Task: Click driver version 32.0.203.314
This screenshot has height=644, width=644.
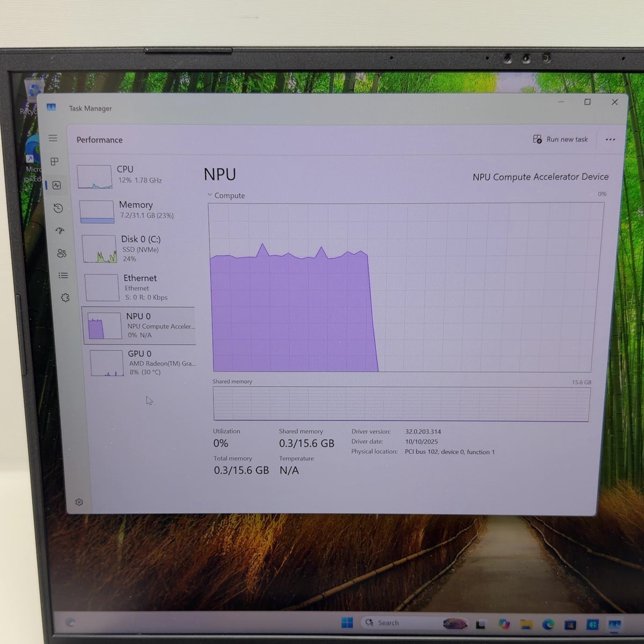Action: coord(423,431)
